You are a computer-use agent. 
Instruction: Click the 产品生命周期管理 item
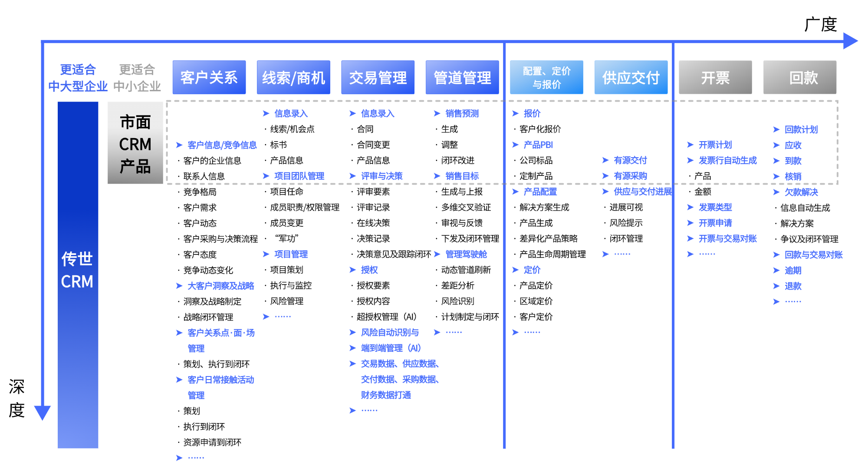pyautogui.click(x=552, y=254)
